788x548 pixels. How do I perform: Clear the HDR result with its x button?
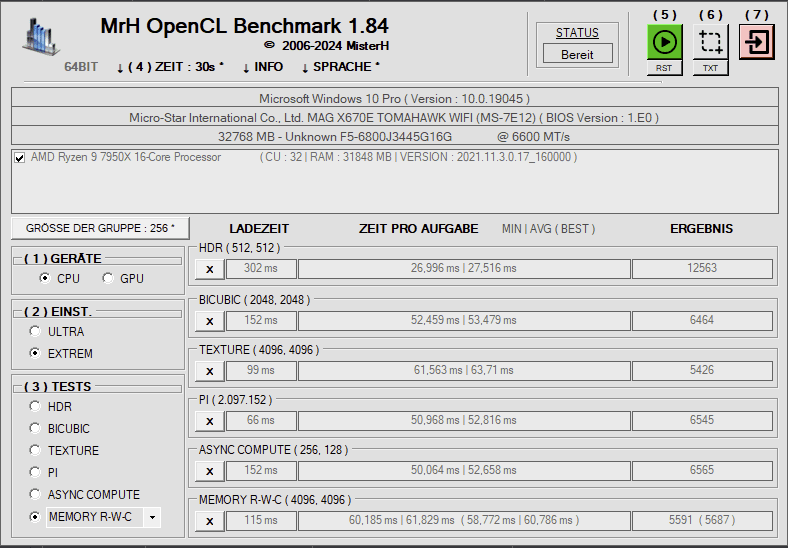point(210,269)
